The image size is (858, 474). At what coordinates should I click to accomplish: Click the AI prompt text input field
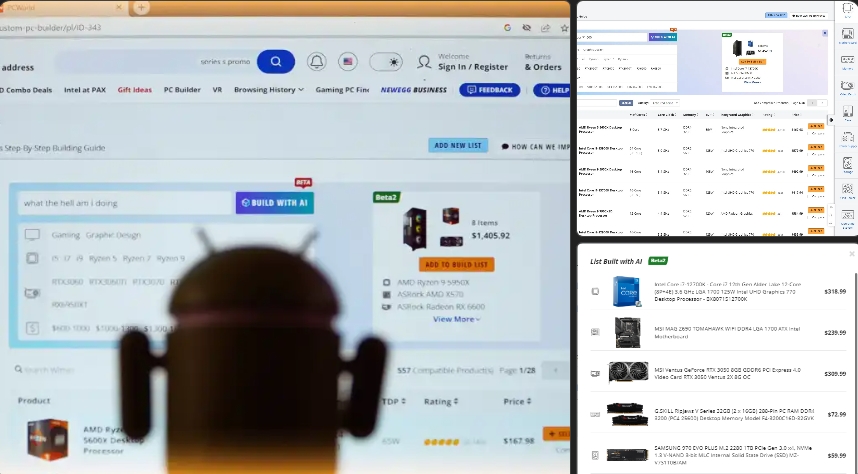[x=125, y=203]
